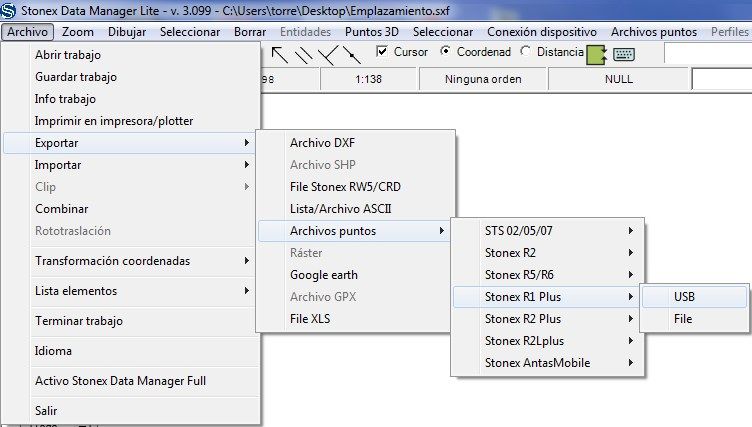752x427 pixels.
Task: Click the input field right of NULL
Action: pos(722,79)
